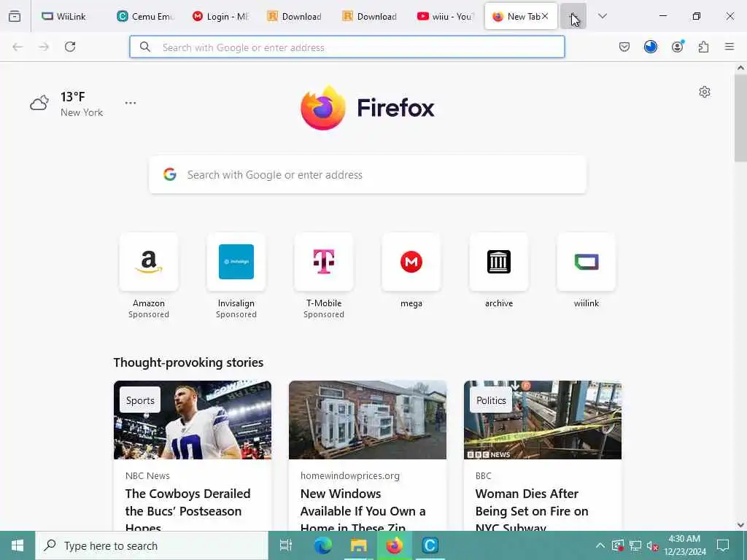Click the 13°F New York weather
Viewport: 747px width, 560px height.
[66, 104]
